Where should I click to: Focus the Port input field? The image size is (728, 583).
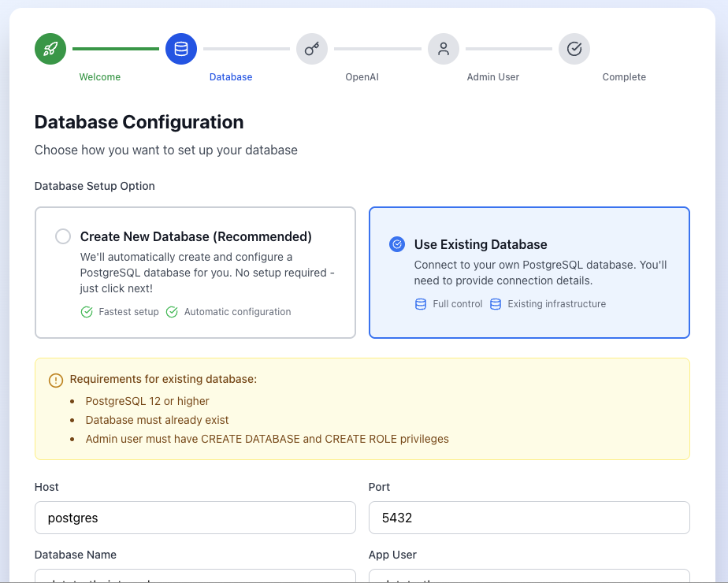(x=529, y=518)
